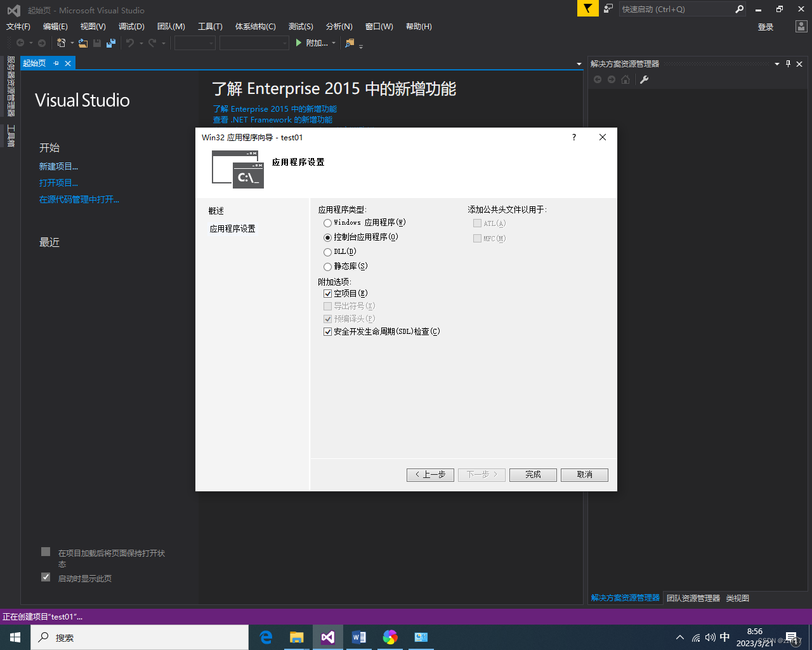The width and height of the screenshot is (812, 650).
Task: Switch to the 团队资源管理器 tab
Action: (x=693, y=597)
